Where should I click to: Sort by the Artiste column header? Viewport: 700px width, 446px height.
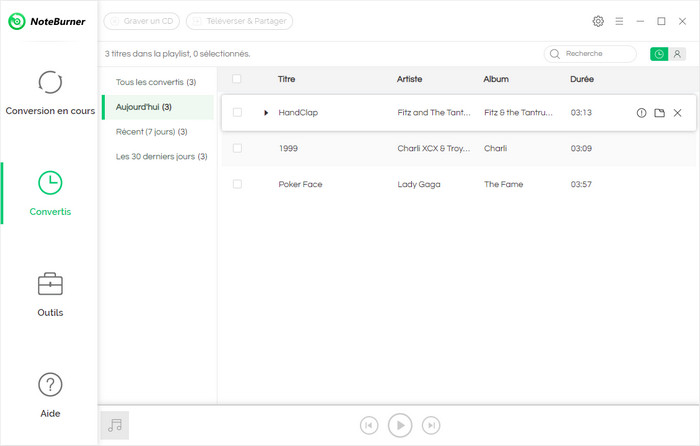tap(409, 79)
